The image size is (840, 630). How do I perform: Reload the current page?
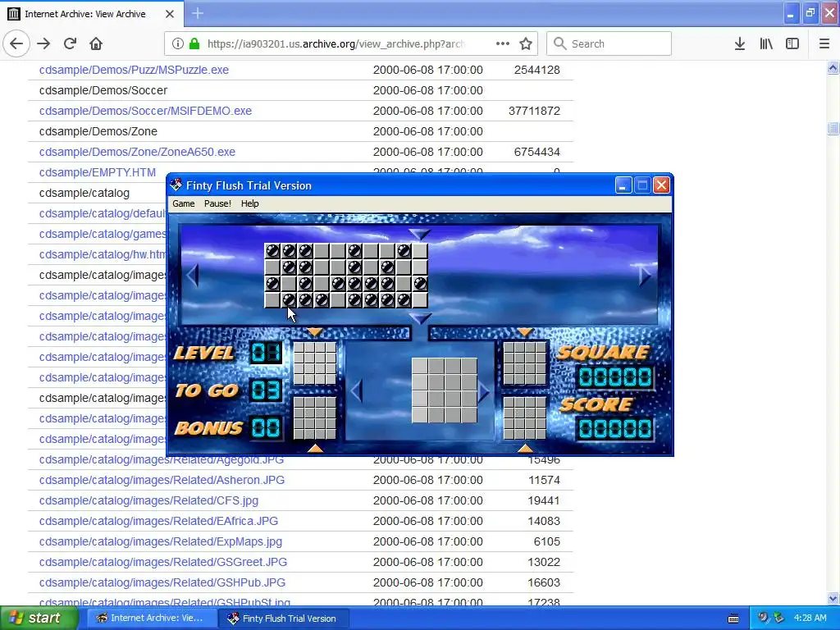coord(70,44)
